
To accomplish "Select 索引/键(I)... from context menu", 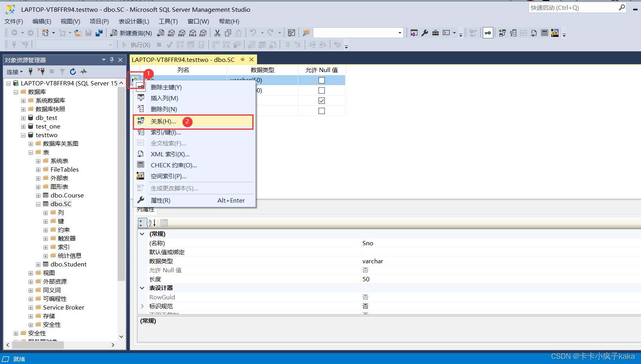I will [x=194, y=132].
